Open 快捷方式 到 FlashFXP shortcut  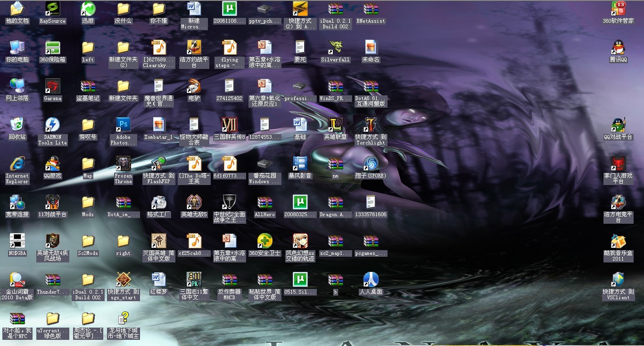[158, 163]
